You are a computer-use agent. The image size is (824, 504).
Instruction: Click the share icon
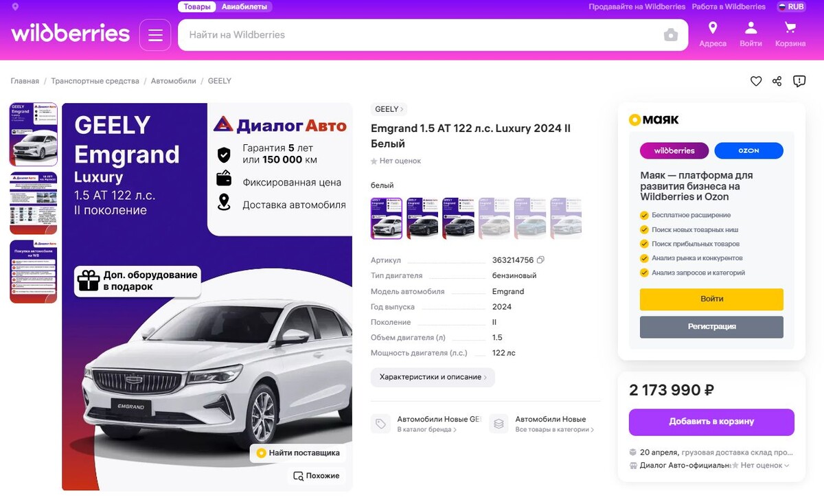(777, 81)
